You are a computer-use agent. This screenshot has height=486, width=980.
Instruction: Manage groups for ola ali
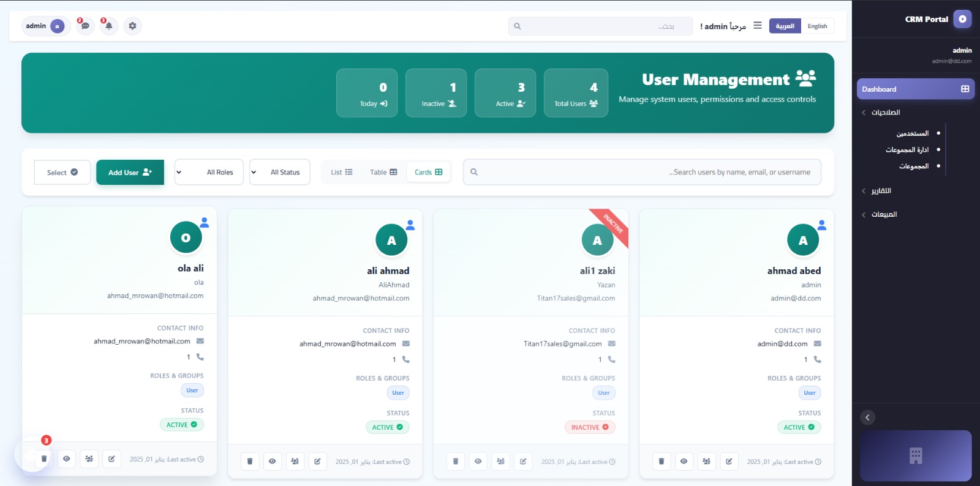tap(89, 459)
